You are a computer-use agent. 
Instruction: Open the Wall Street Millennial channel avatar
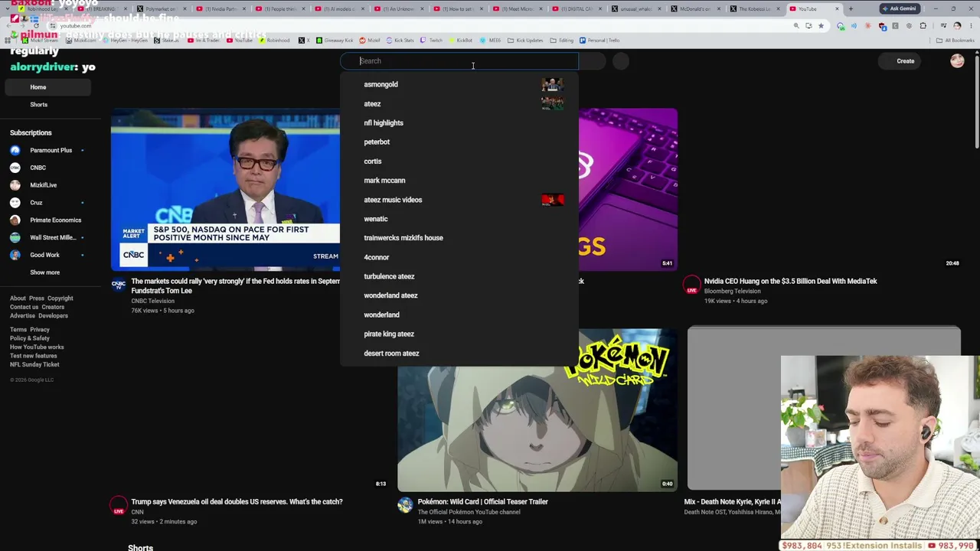click(15, 237)
